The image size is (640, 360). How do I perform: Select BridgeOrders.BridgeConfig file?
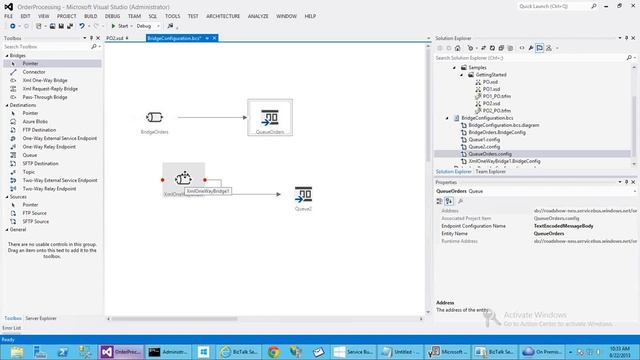(x=497, y=132)
